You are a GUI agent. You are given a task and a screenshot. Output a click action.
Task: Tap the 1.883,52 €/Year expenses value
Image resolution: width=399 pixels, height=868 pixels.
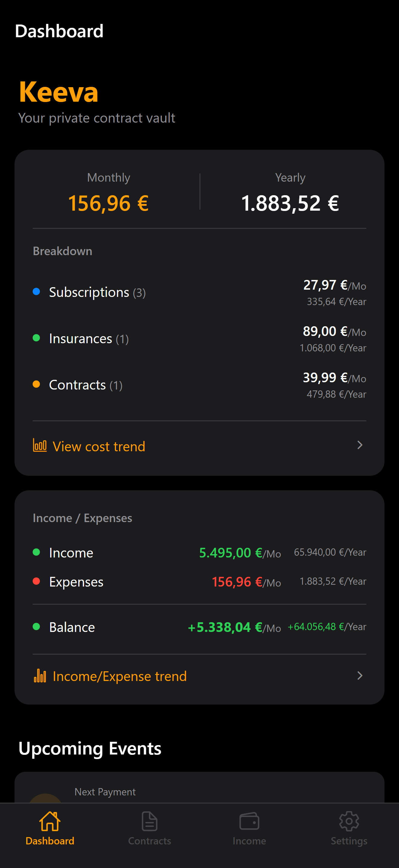point(333,581)
